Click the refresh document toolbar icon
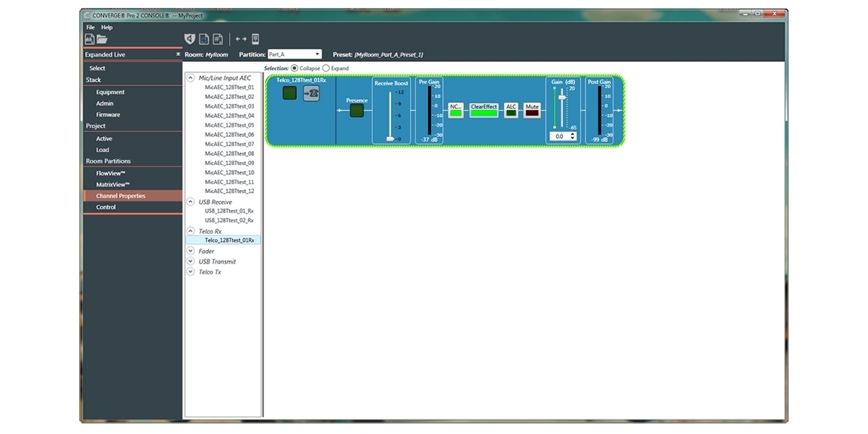 tap(203, 39)
